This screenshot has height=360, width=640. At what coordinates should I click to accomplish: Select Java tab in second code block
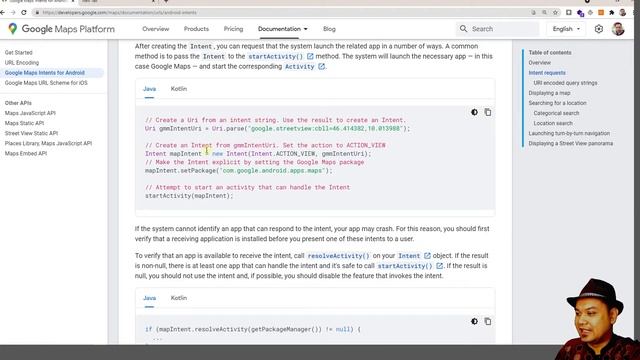pyautogui.click(x=149, y=298)
